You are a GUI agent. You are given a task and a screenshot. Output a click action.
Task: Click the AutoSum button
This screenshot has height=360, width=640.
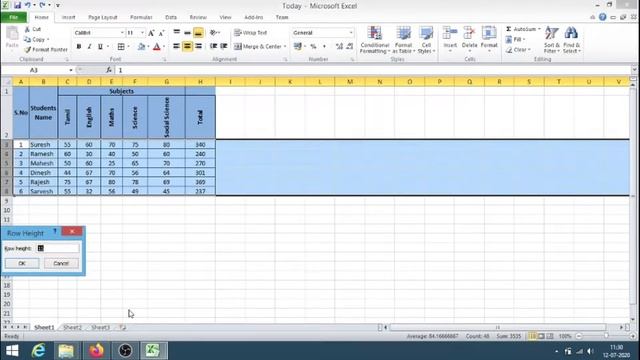pos(520,29)
